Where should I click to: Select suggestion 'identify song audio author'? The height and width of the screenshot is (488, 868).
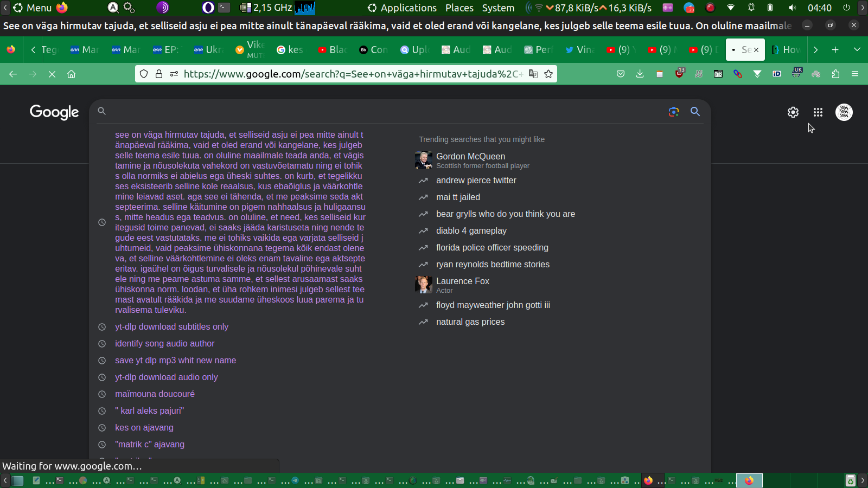coord(164,344)
